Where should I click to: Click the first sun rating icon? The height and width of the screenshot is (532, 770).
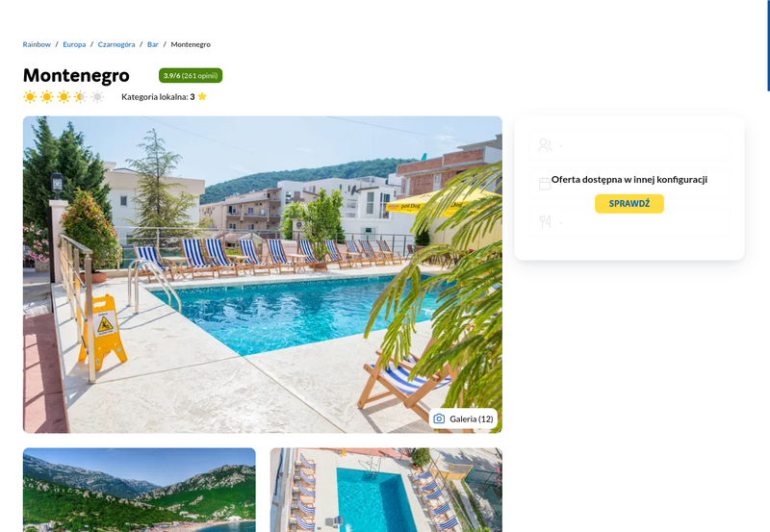coord(30,96)
